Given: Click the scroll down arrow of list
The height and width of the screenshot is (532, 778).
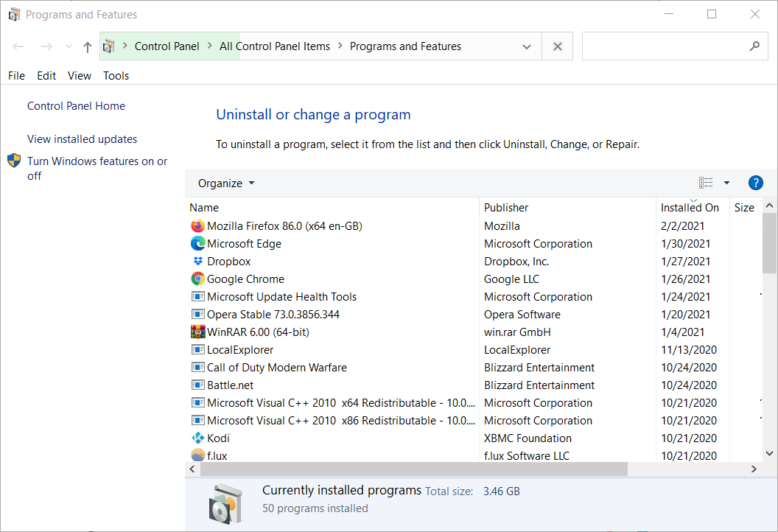Looking at the screenshot, I should 770,453.
